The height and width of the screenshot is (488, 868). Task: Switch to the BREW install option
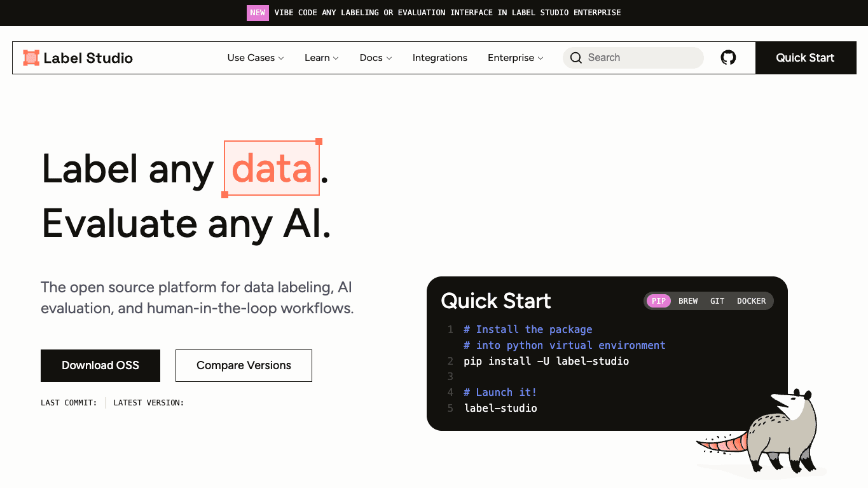pyautogui.click(x=688, y=301)
